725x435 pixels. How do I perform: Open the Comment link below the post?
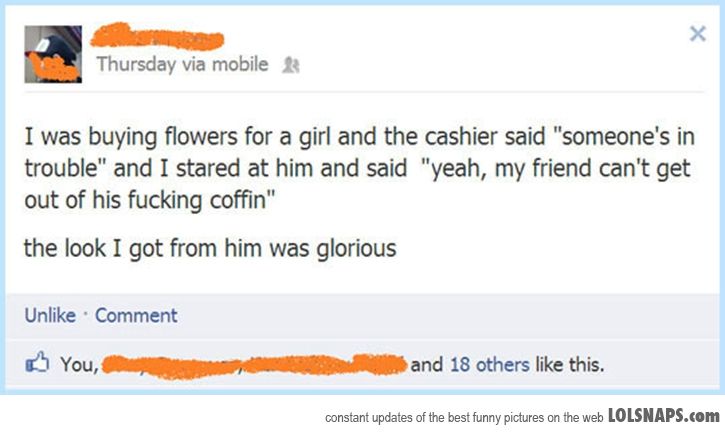(136, 315)
